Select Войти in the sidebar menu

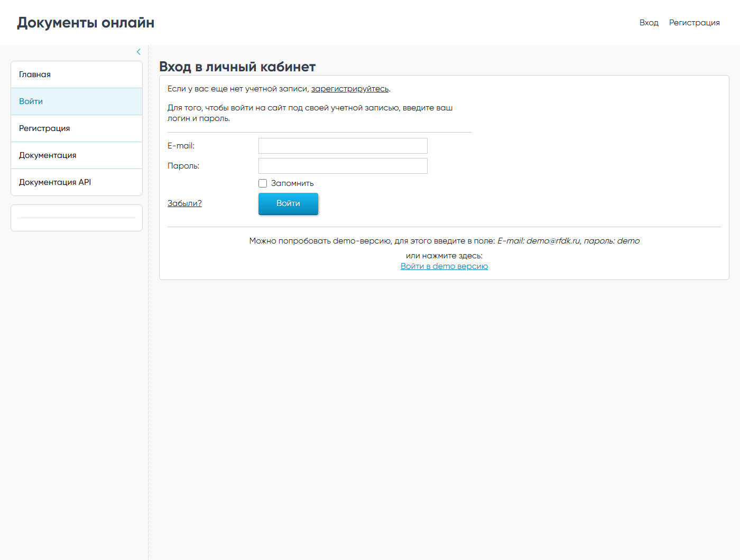[x=77, y=101]
